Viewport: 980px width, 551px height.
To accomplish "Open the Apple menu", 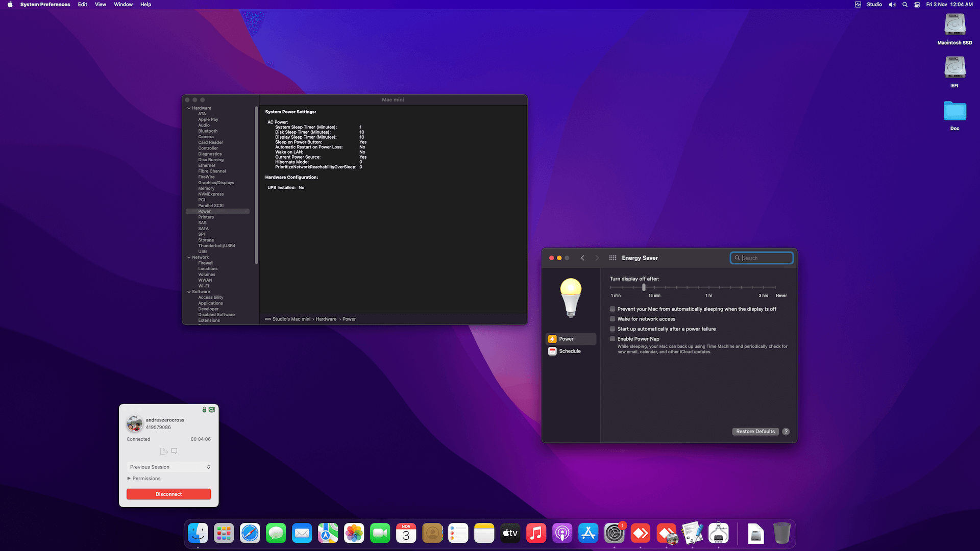I will (x=10, y=5).
